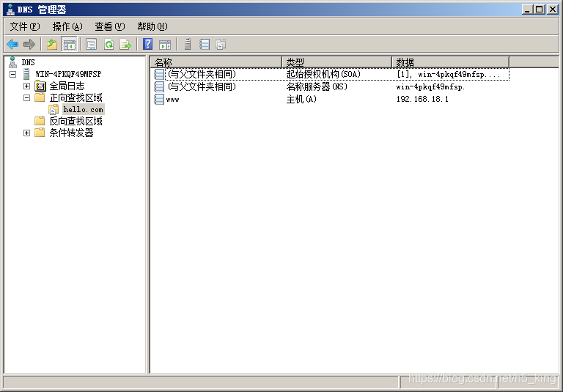Open the 文件(F) menu
This screenshot has width=563, height=392.
pyautogui.click(x=25, y=26)
